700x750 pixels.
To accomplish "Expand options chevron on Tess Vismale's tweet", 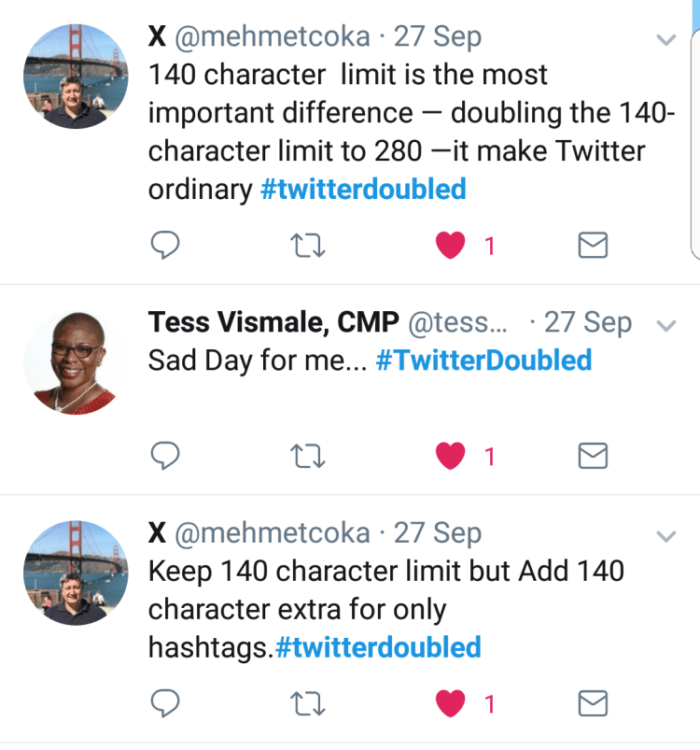I will point(665,326).
